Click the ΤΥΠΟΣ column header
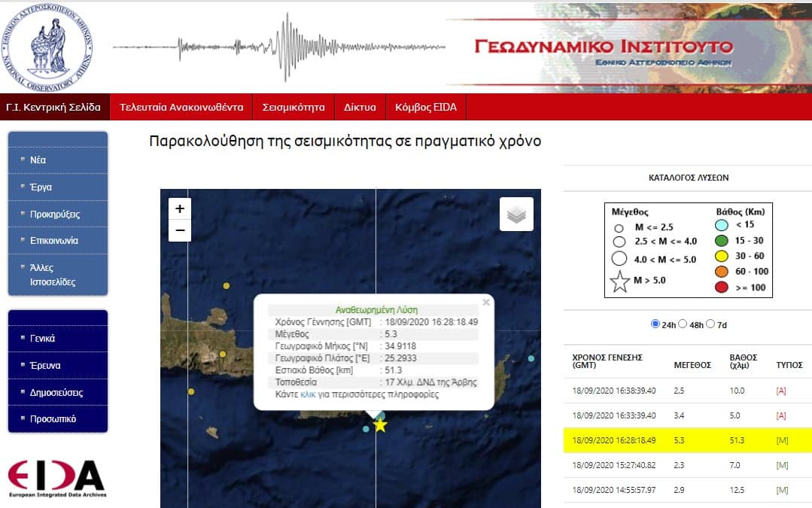The width and height of the screenshot is (812, 508). tap(789, 365)
